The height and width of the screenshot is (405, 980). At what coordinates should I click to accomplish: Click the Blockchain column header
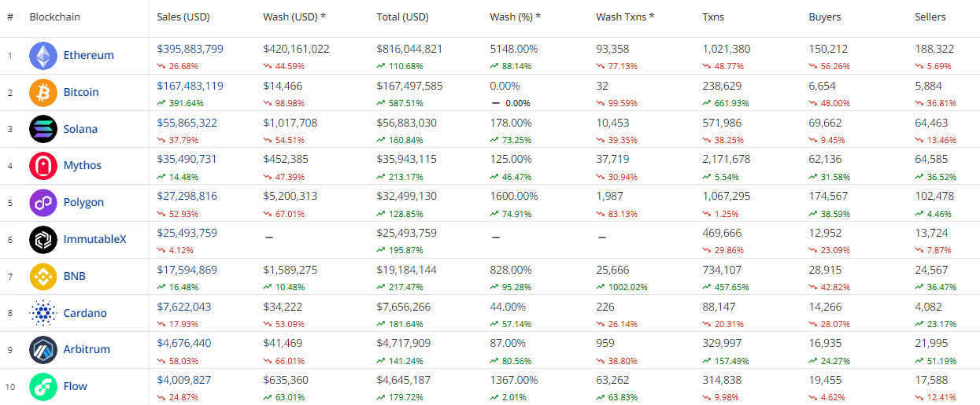coord(54,17)
